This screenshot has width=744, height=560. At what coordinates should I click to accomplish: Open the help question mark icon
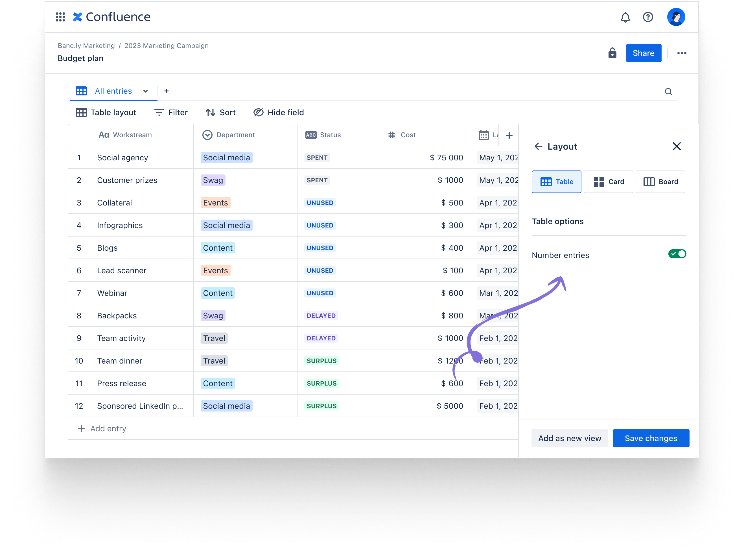(x=648, y=17)
